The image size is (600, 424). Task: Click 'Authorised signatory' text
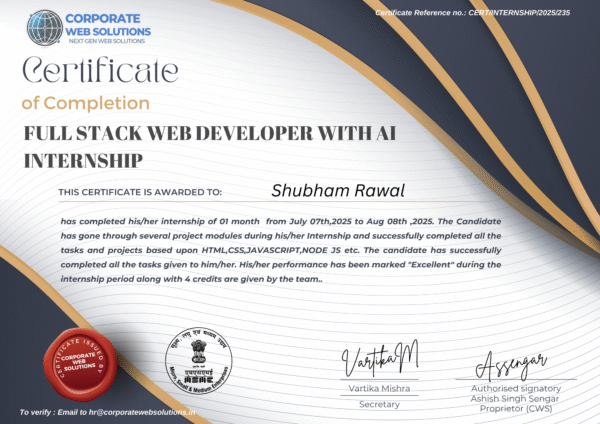pyautogui.click(x=516, y=388)
